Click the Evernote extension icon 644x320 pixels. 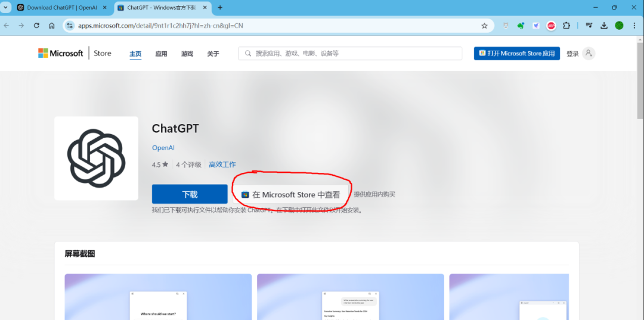point(521,26)
